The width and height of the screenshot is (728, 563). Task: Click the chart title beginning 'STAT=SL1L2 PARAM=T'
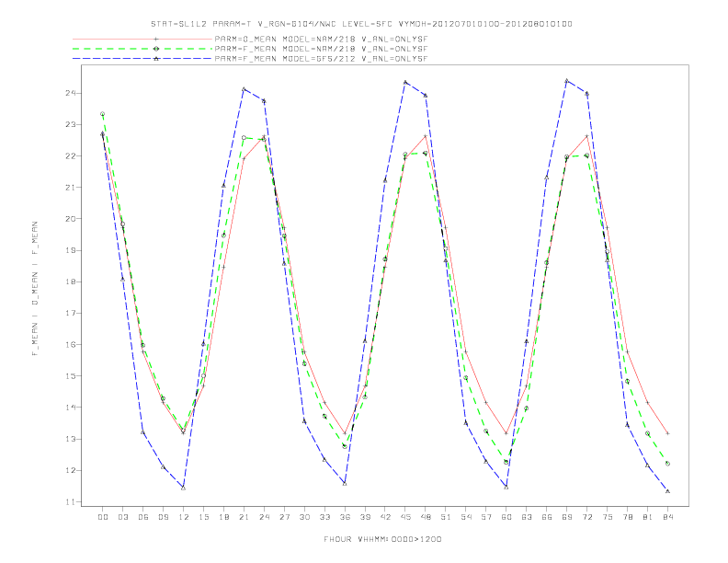(361, 24)
